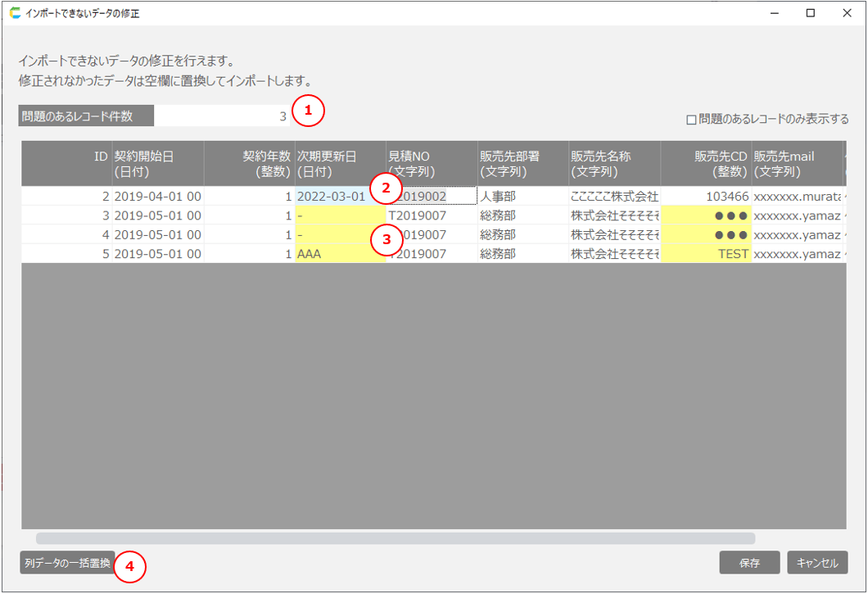Screen dimensions: 868x594
Task: Click the 販売先CD column header
Action: (x=706, y=164)
